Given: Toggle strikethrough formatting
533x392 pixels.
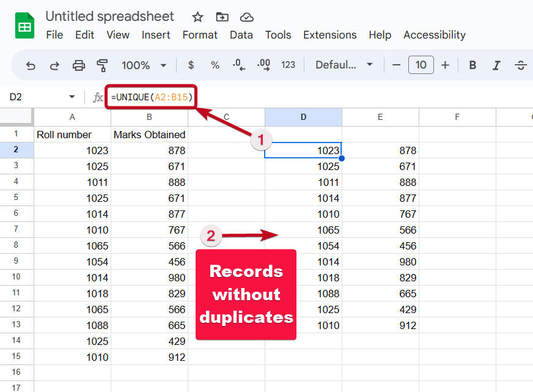Looking at the screenshot, I should [x=520, y=65].
